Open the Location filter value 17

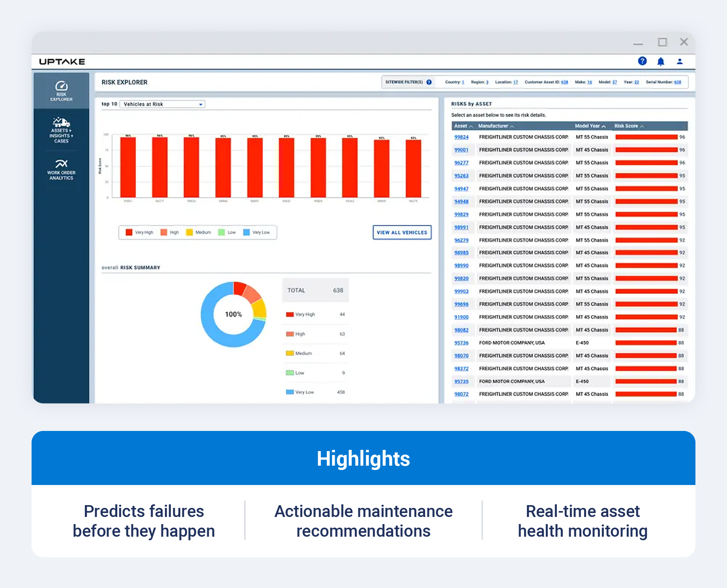[515, 82]
